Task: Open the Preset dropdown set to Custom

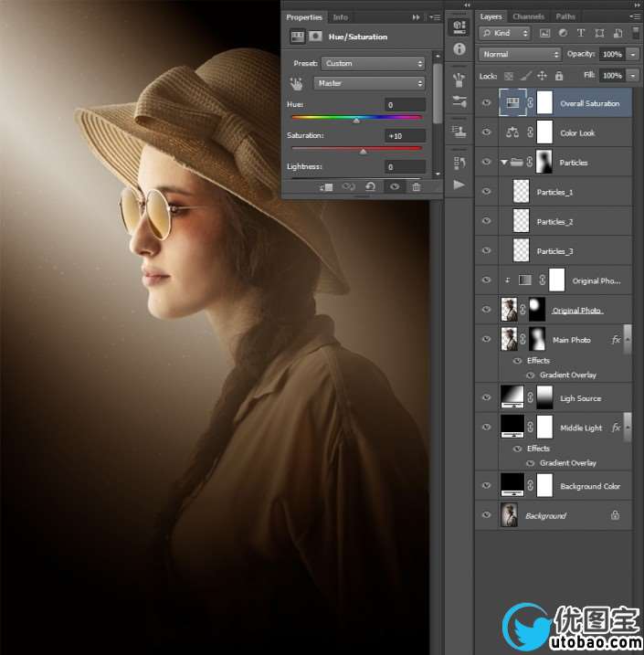Action: (x=375, y=64)
